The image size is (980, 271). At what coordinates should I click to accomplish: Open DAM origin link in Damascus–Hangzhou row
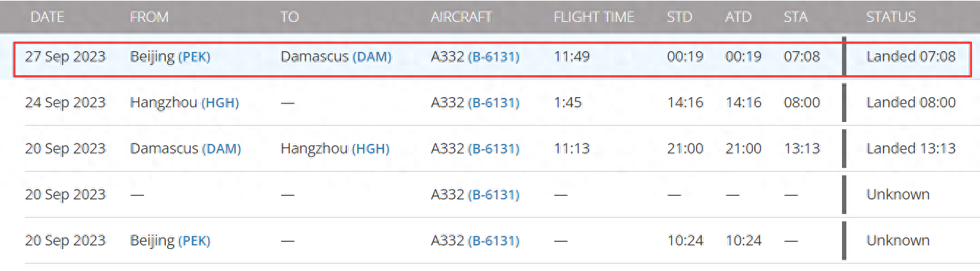pyautogui.click(x=221, y=149)
